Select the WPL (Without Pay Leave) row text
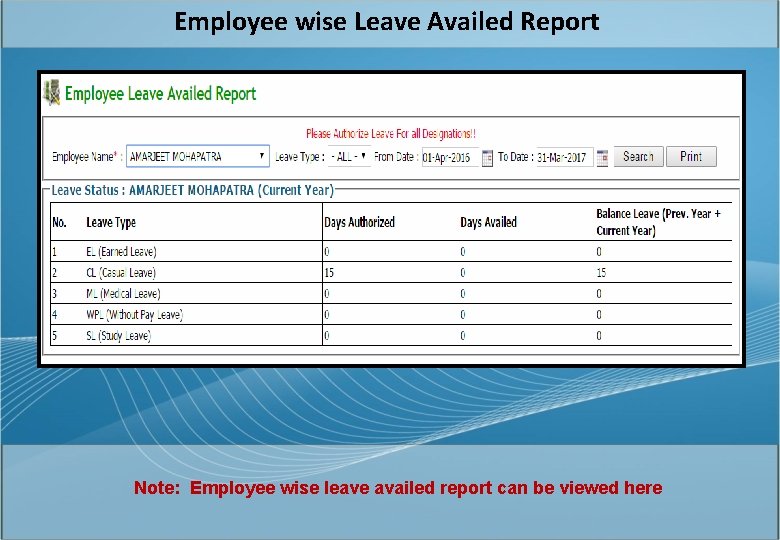This screenshot has width=780, height=540. click(x=134, y=315)
